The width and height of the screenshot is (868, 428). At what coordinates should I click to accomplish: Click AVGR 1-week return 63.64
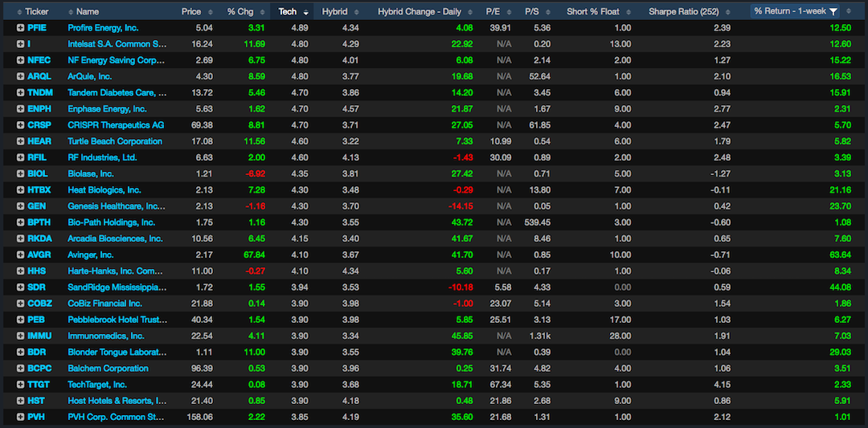(841, 255)
